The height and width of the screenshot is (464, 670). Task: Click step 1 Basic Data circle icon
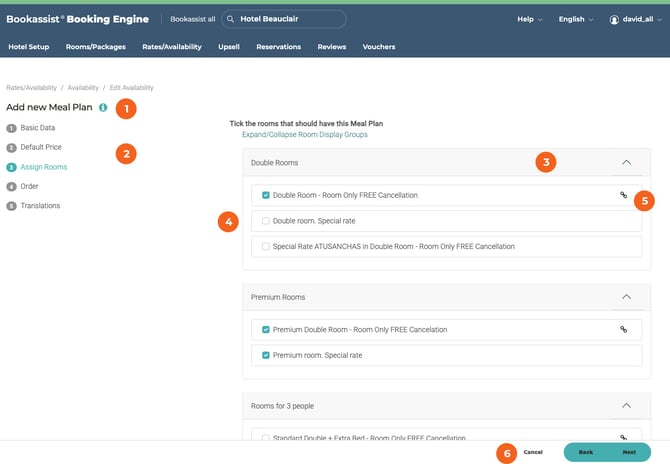tap(11, 128)
